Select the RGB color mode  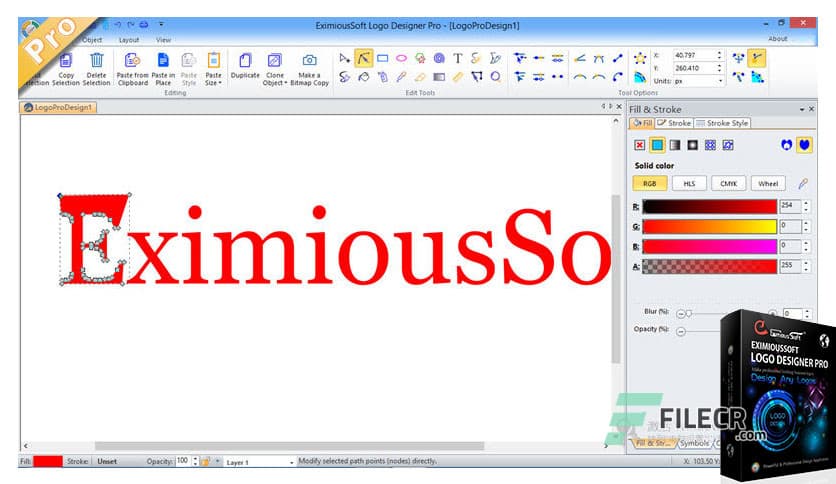[649, 183]
